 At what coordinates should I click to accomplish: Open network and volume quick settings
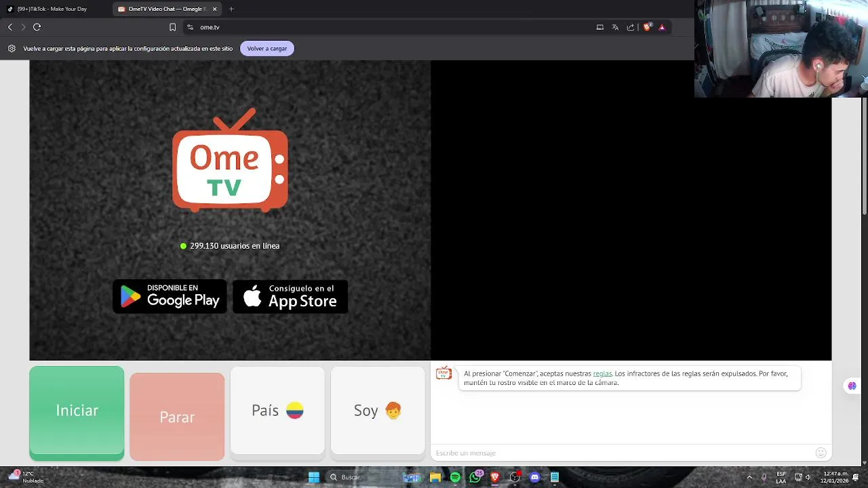pos(803,477)
